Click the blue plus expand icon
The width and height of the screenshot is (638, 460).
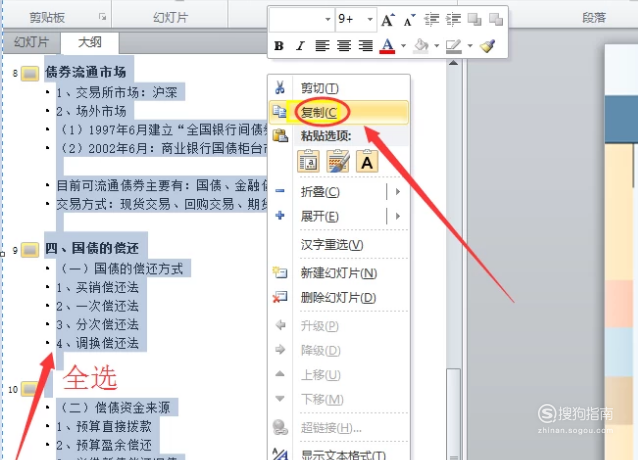(280, 215)
